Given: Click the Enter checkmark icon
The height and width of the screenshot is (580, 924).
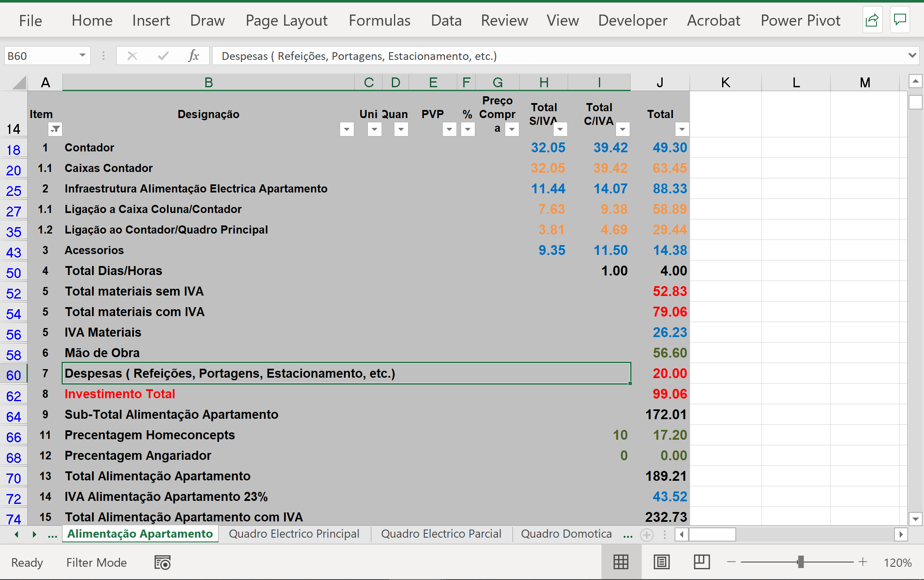Looking at the screenshot, I should click(163, 56).
